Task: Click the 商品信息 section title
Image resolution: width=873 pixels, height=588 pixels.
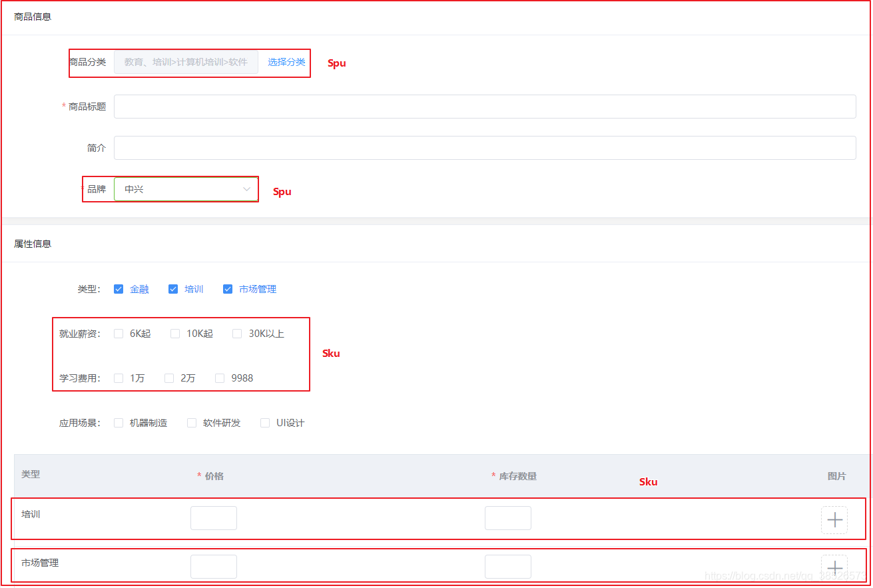Action: [x=33, y=17]
